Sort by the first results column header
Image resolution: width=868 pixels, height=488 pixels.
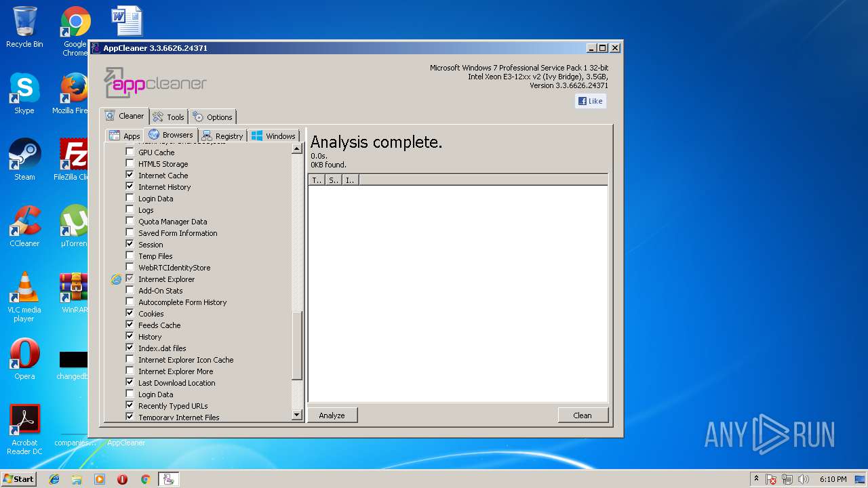(x=317, y=180)
